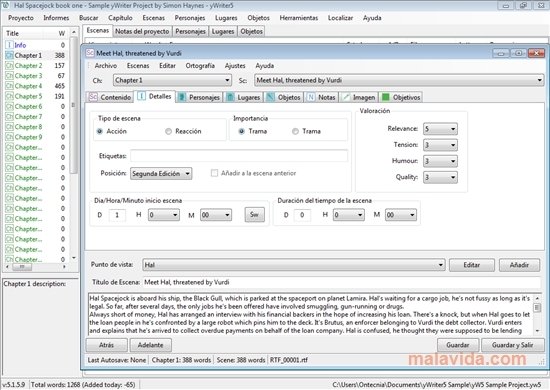Open the Quality rating dropdown
Viewport: 550px width, 390px height.
coord(440,177)
